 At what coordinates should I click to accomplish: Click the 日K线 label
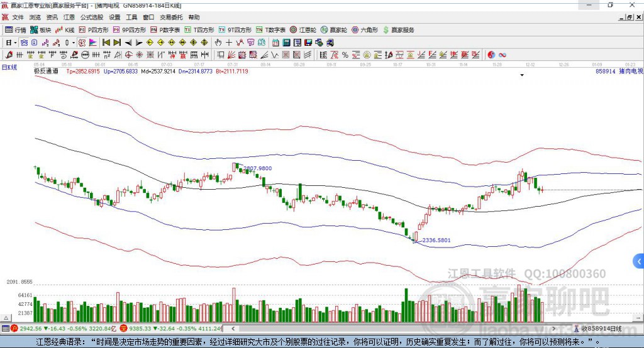tap(9, 67)
